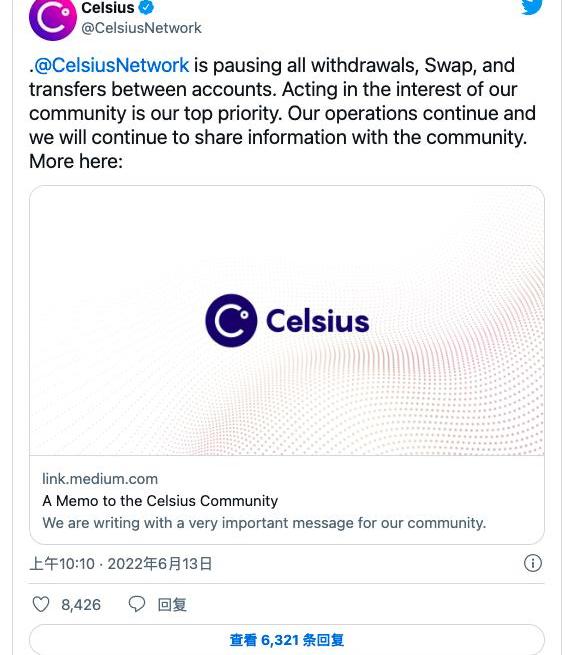
Task: Click the tweet body text
Action: click(x=282, y=113)
